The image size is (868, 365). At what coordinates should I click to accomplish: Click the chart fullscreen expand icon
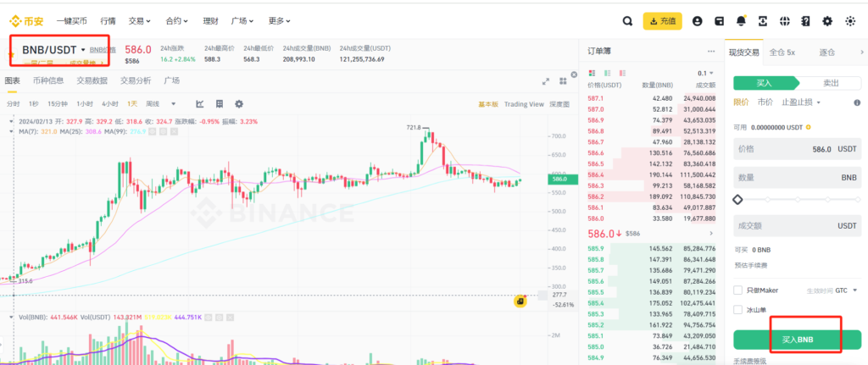tap(546, 81)
